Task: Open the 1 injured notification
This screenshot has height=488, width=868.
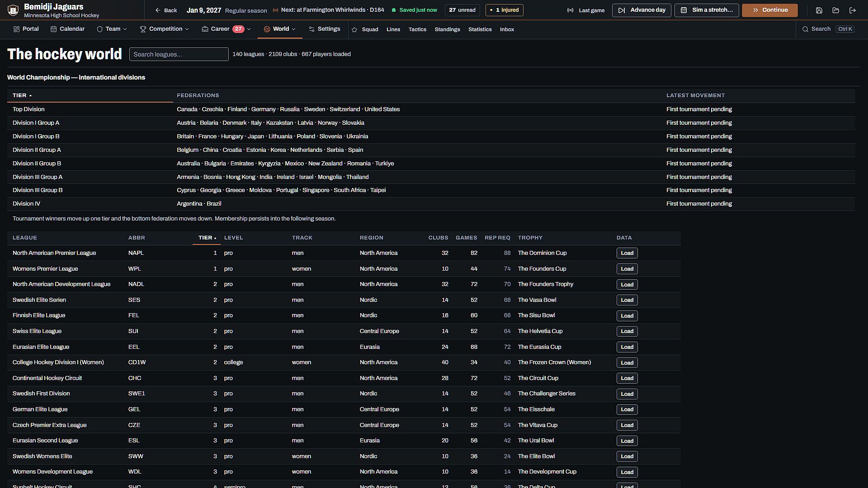Action: [x=504, y=10]
